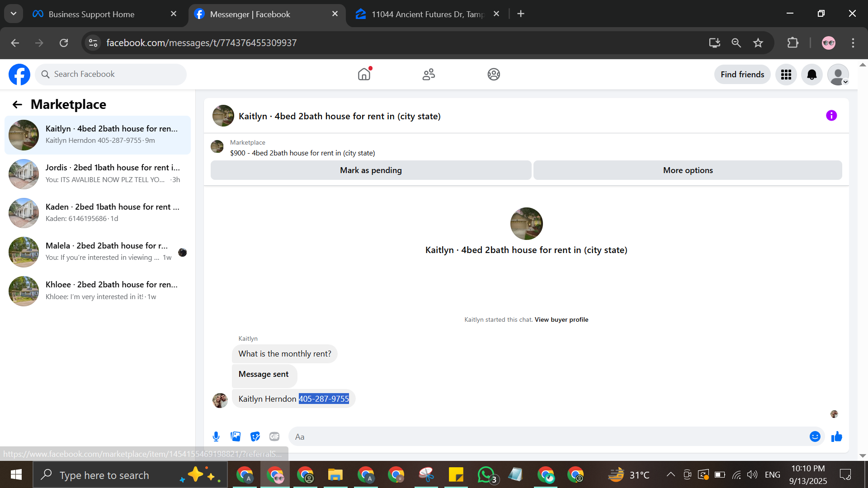Image resolution: width=868 pixels, height=488 pixels.
Task: View site information icon in address bar
Action: tap(93, 43)
